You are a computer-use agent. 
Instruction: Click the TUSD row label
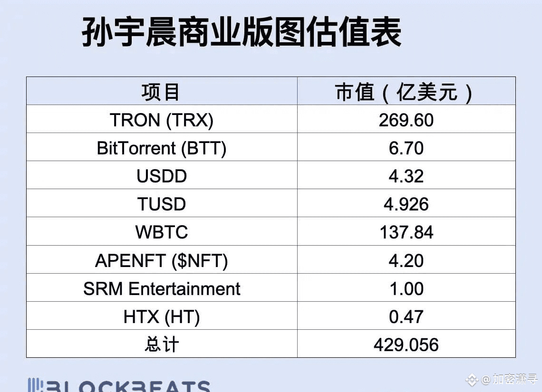[161, 204]
